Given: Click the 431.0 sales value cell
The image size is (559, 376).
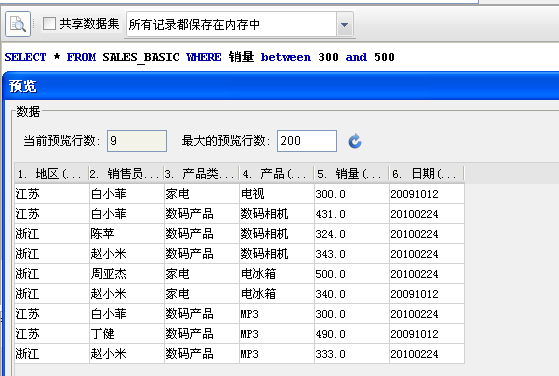Looking at the screenshot, I should (352, 214).
